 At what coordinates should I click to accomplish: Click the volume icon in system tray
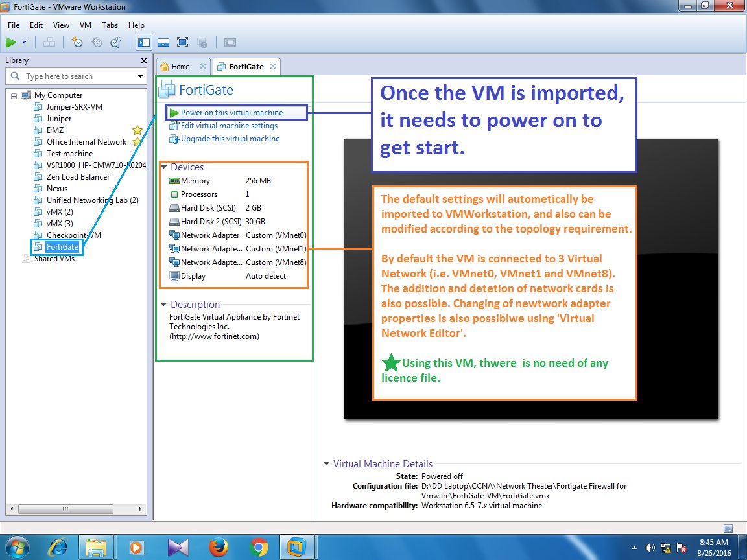tap(650, 548)
